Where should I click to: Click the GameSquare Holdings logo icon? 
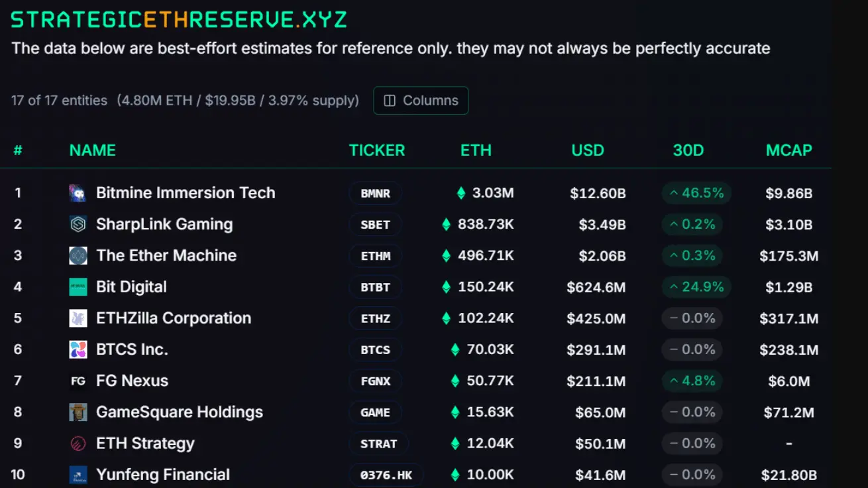(78, 412)
